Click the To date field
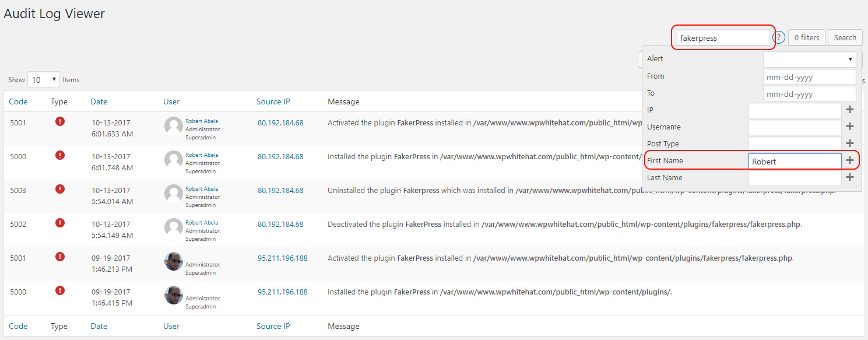Viewport: 868px width, 340px height. [810, 93]
